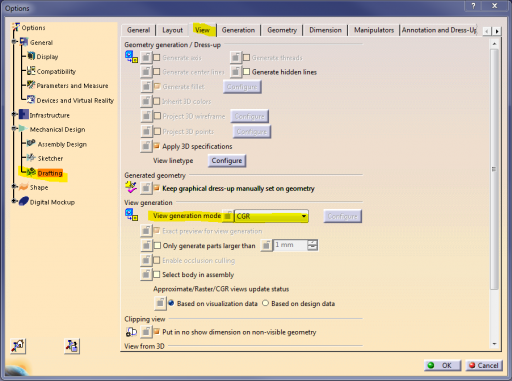The image size is (512, 381).
Task: Check Only generate parts larger than
Action: [157, 246]
